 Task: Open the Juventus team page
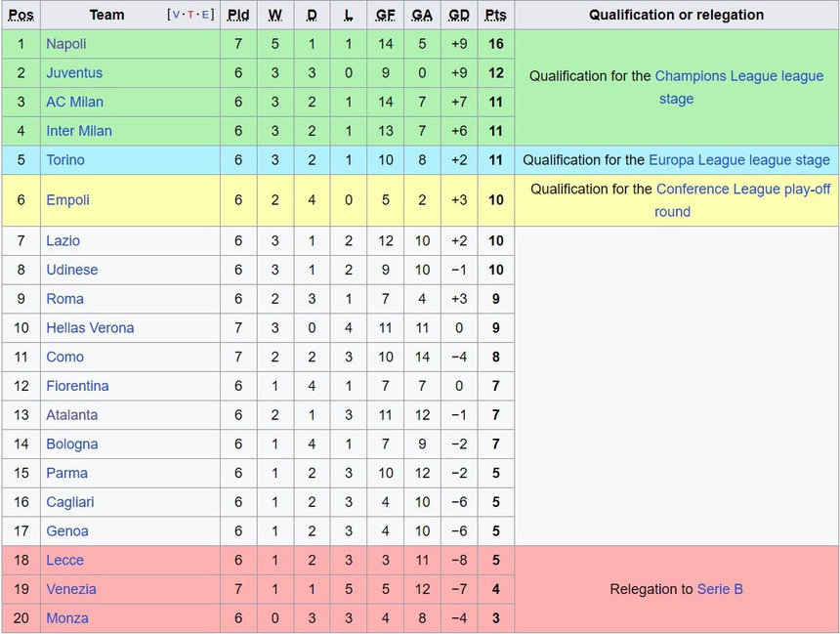[75, 72]
